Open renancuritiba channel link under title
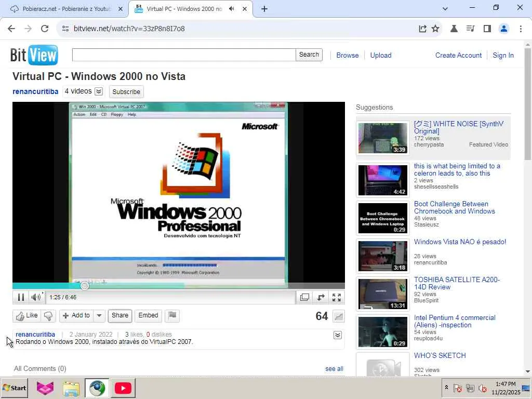532x399 pixels. 35,91
